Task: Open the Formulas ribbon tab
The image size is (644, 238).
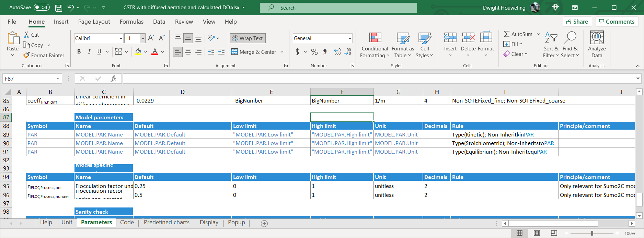Action: [x=131, y=22]
